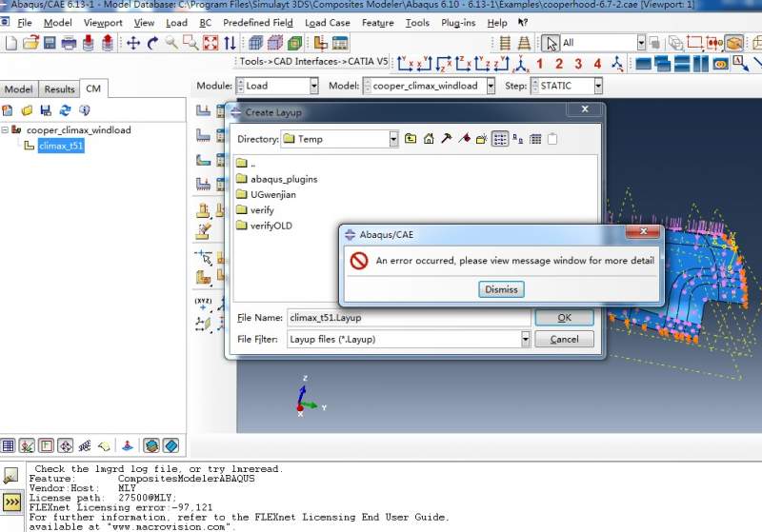The width and height of the screenshot is (762, 532).
Task: Click the File Name input field
Action: tap(409, 318)
